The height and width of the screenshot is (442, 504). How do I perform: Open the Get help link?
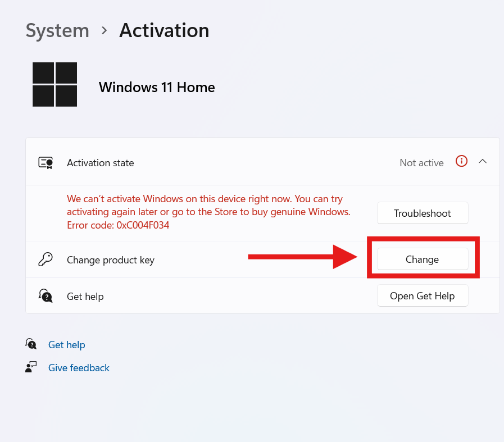(x=66, y=345)
